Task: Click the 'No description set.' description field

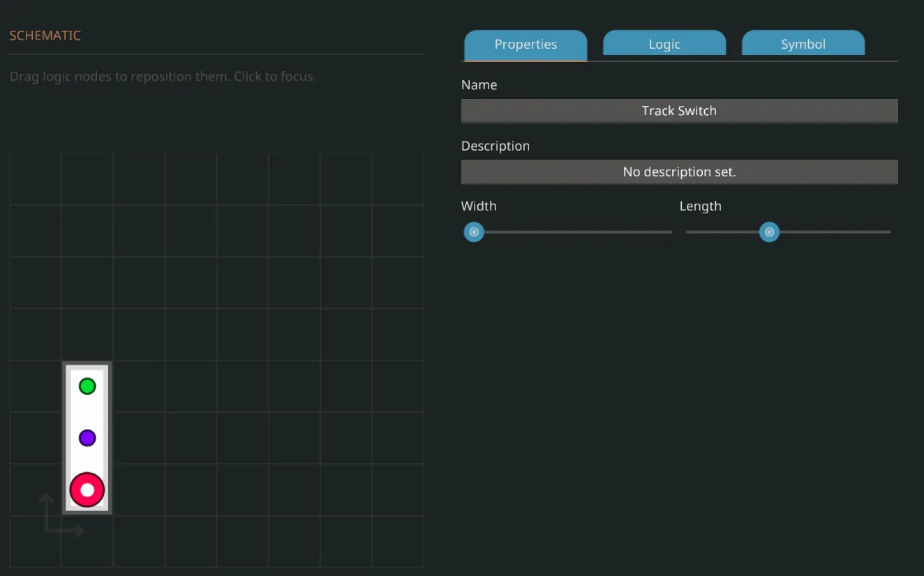Action: point(679,172)
